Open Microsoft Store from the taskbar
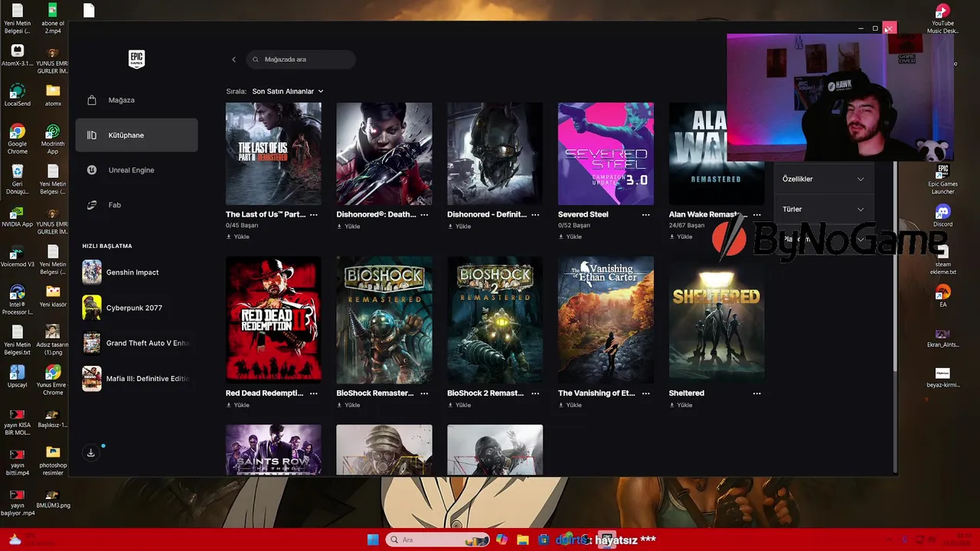980x551 pixels. coord(544,540)
